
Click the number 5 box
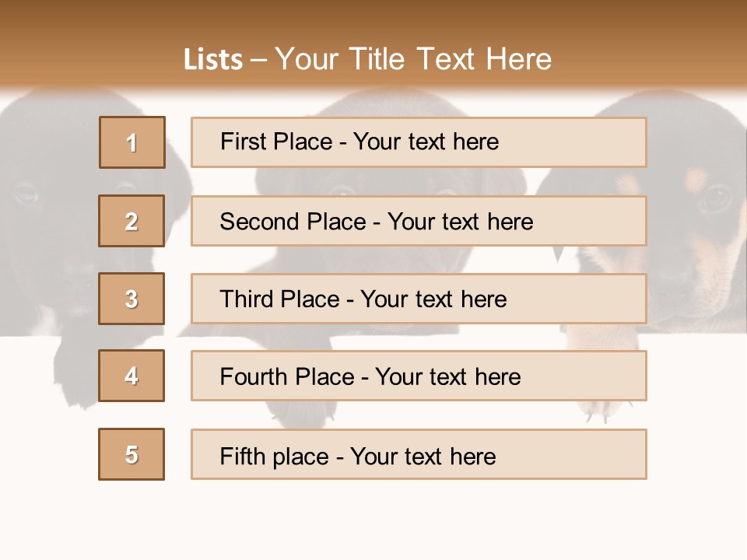pos(132,454)
